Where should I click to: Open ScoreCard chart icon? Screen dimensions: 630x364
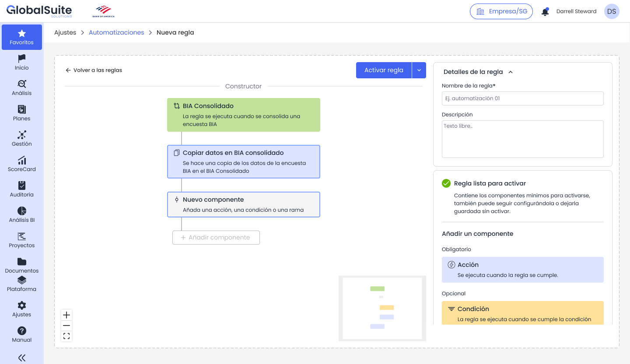pos(22,160)
